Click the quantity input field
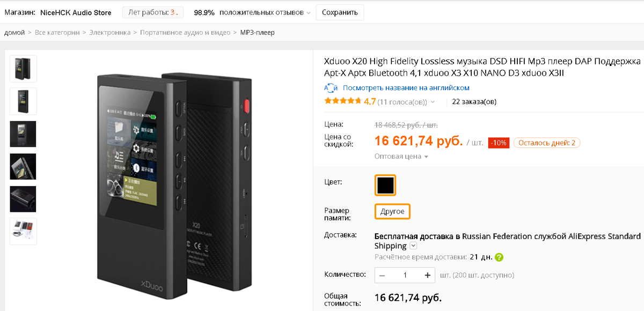644x311 pixels. pyautogui.click(x=405, y=275)
